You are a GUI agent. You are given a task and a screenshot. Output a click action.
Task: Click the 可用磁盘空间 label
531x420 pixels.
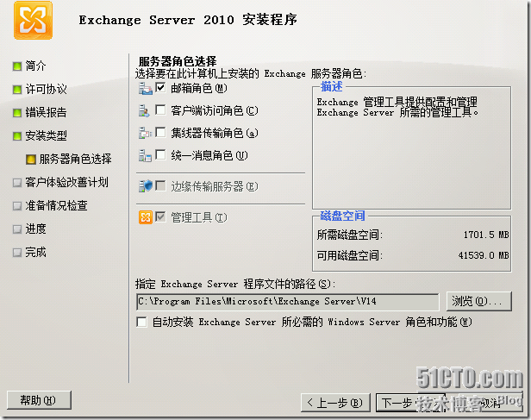tap(349, 255)
